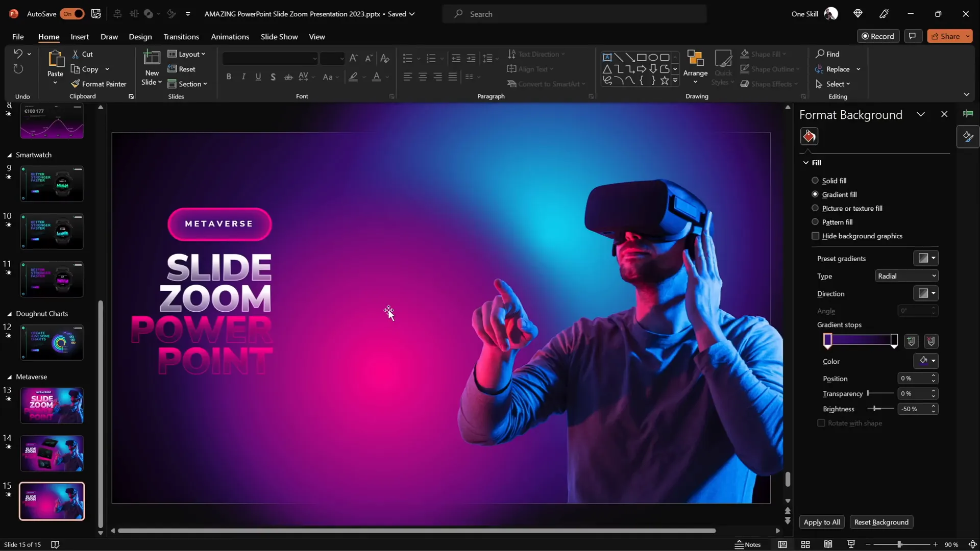Click fit slide to window icon
Image resolution: width=980 pixels, height=551 pixels.
(x=972, y=544)
